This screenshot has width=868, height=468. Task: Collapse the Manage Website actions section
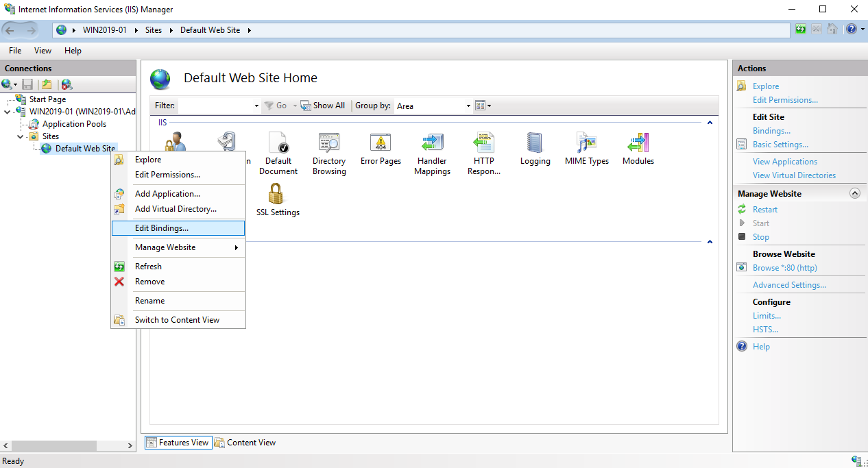(x=854, y=193)
